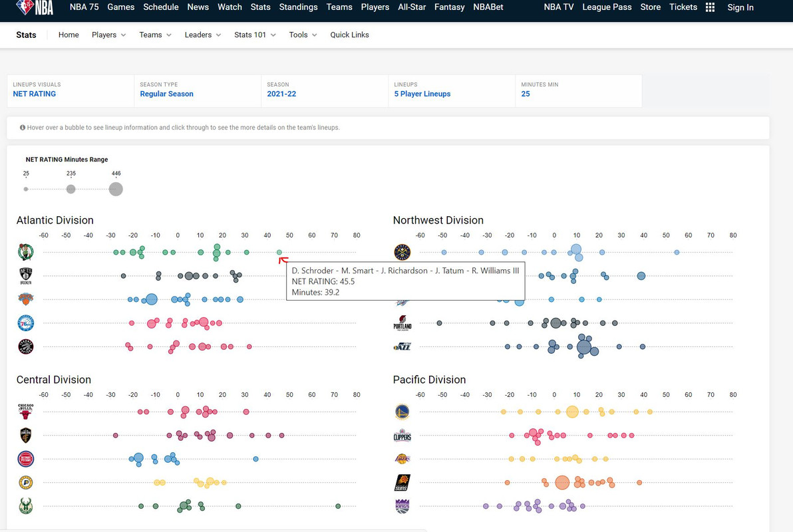Viewport: 793px width, 532px height.
Task: Click the Milwaukee Bucks logo
Action: [x=26, y=505]
